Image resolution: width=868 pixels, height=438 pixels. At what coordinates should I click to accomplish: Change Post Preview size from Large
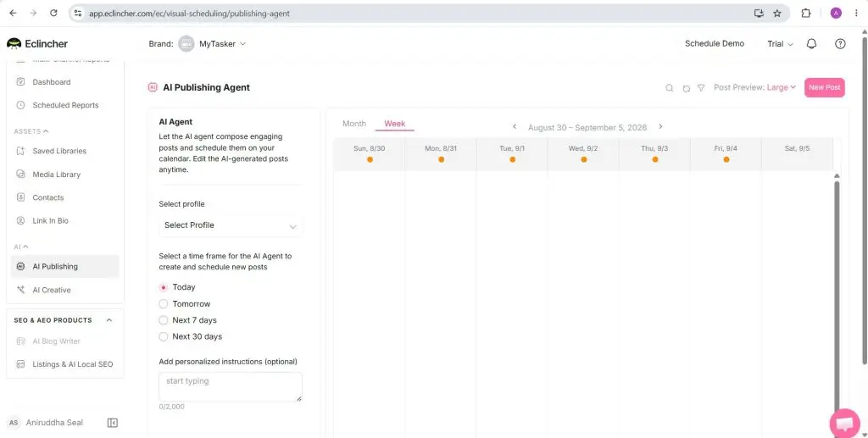tap(781, 87)
